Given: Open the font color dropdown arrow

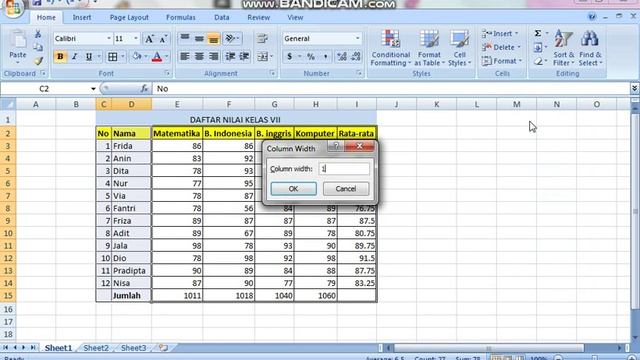Looking at the screenshot, I should tap(167, 56).
